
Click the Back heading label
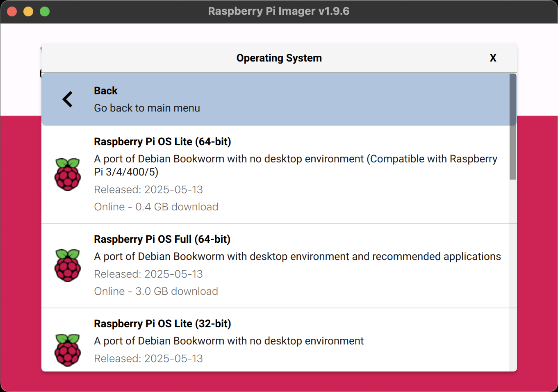(x=106, y=91)
